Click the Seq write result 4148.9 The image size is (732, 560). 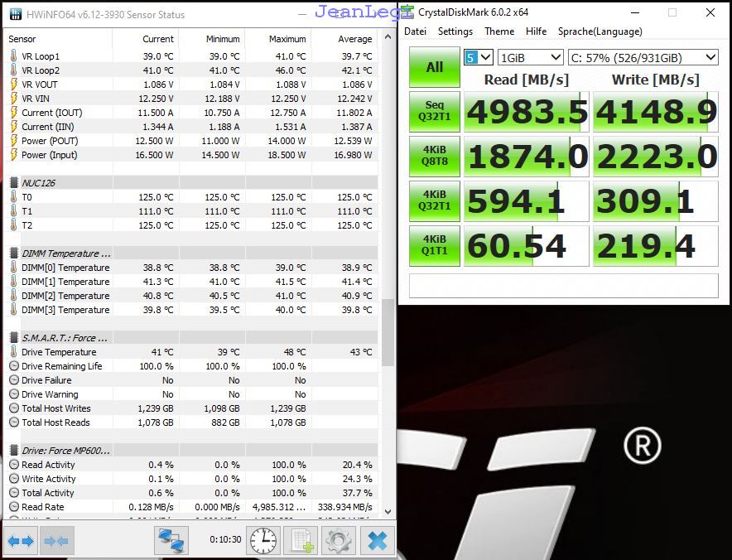(x=656, y=112)
